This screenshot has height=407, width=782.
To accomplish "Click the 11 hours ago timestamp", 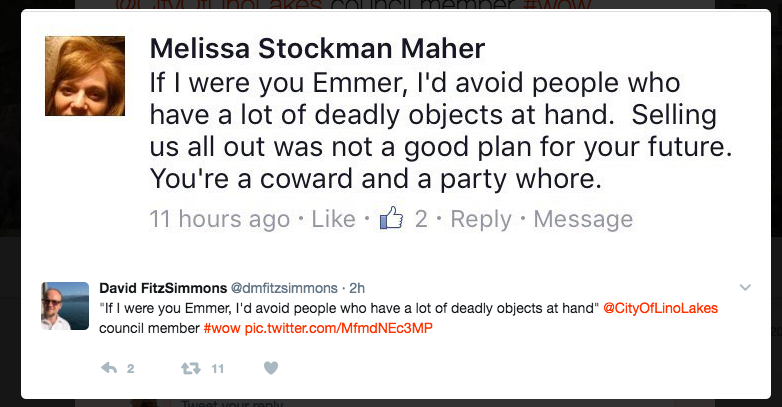I will coord(219,219).
